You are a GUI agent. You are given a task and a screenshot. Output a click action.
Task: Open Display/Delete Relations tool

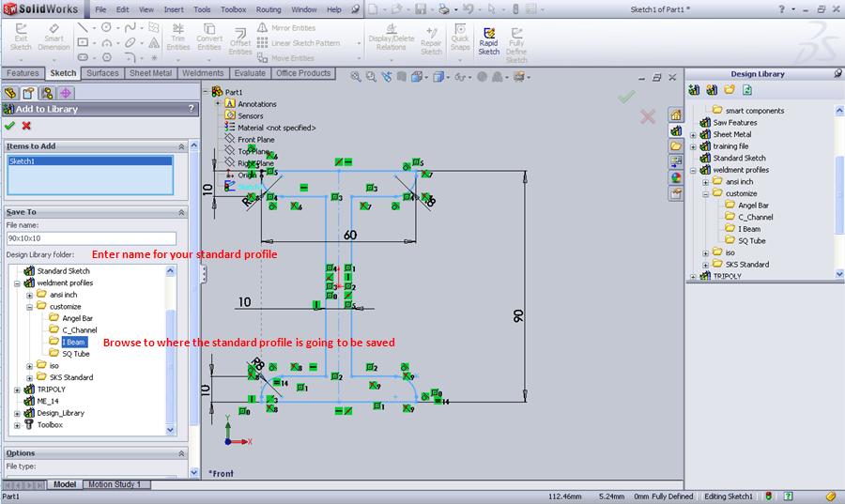[392, 37]
